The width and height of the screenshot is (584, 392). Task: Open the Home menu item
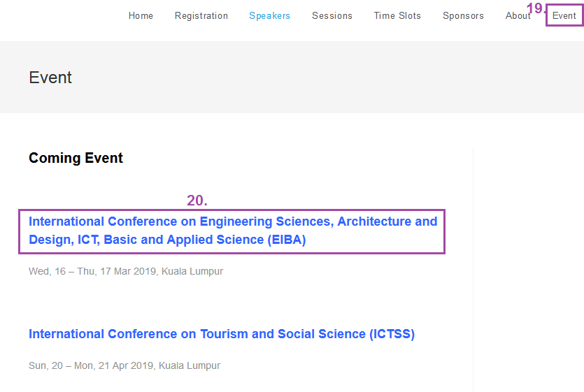[141, 15]
